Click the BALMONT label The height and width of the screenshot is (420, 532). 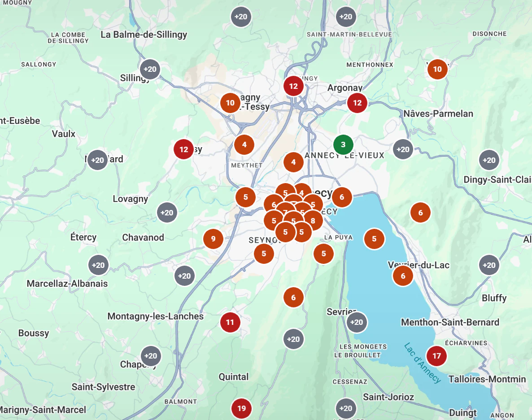point(180,402)
